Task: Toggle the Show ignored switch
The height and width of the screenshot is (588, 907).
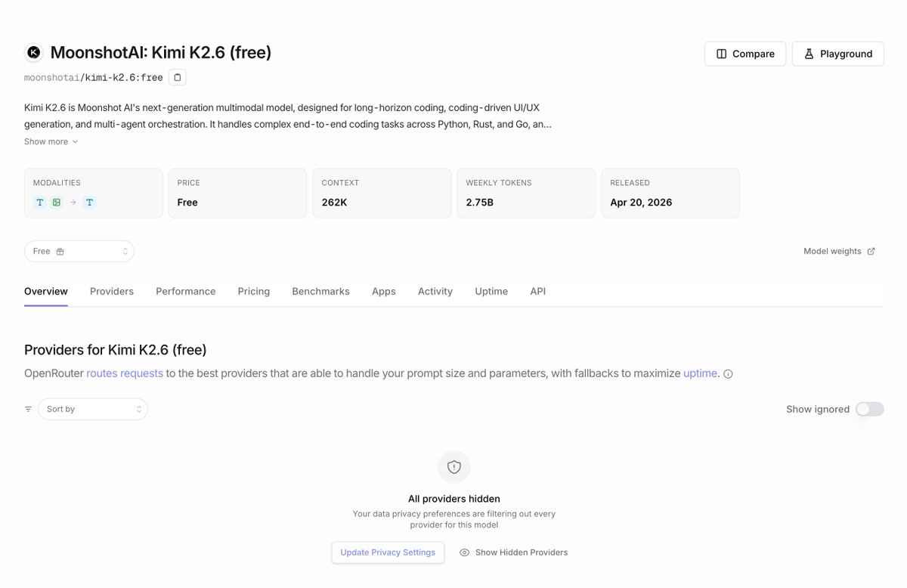Action: [869, 409]
